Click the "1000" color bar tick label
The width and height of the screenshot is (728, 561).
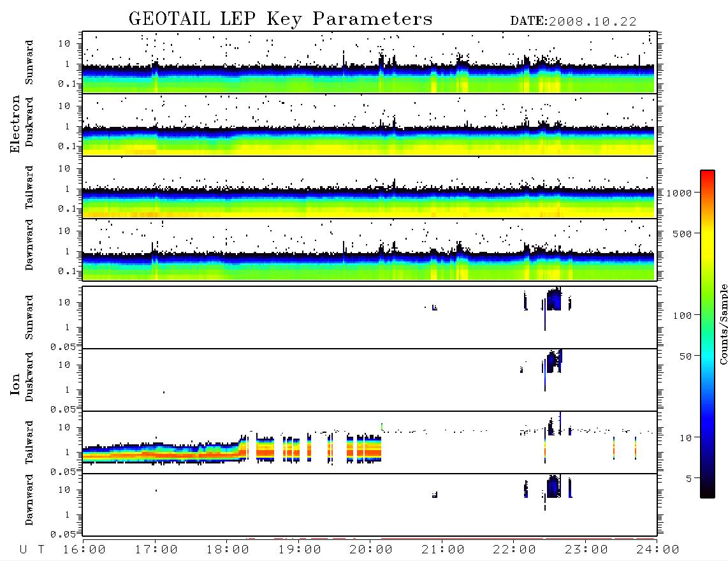tap(679, 193)
